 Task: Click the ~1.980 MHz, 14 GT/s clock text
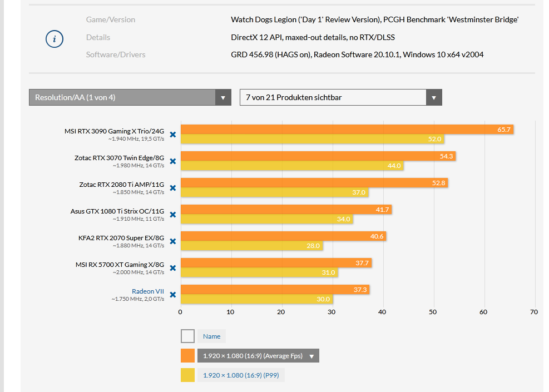coord(139,166)
